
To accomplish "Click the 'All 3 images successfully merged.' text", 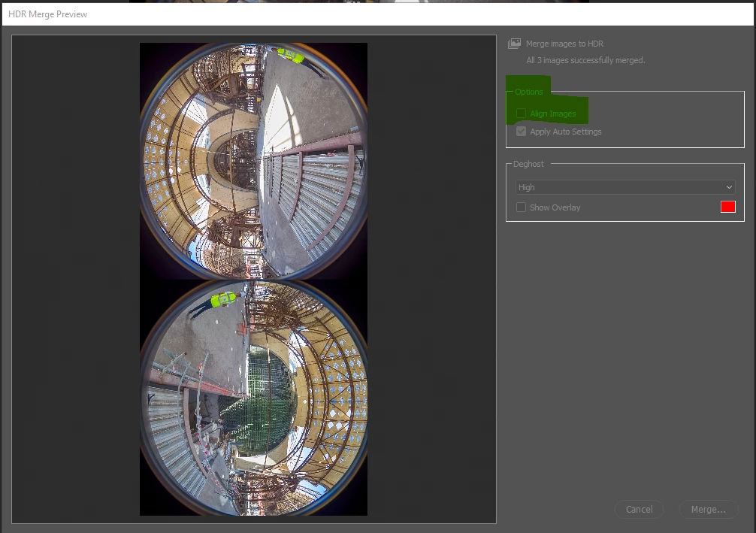I will pyautogui.click(x=585, y=60).
